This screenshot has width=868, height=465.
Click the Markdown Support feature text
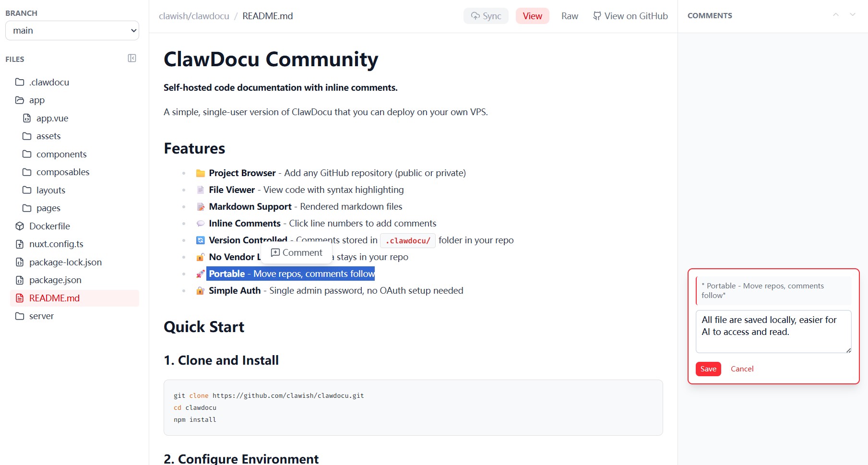tap(306, 206)
